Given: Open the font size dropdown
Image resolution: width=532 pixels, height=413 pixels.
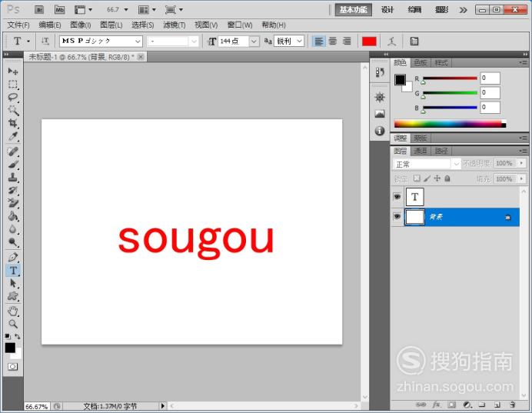Looking at the screenshot, I should click(254, 42).
